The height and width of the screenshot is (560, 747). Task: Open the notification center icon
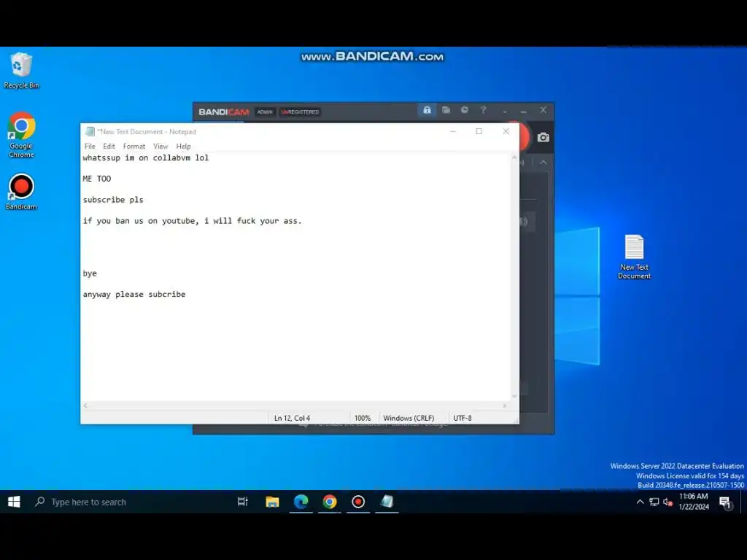coord(726,502)
